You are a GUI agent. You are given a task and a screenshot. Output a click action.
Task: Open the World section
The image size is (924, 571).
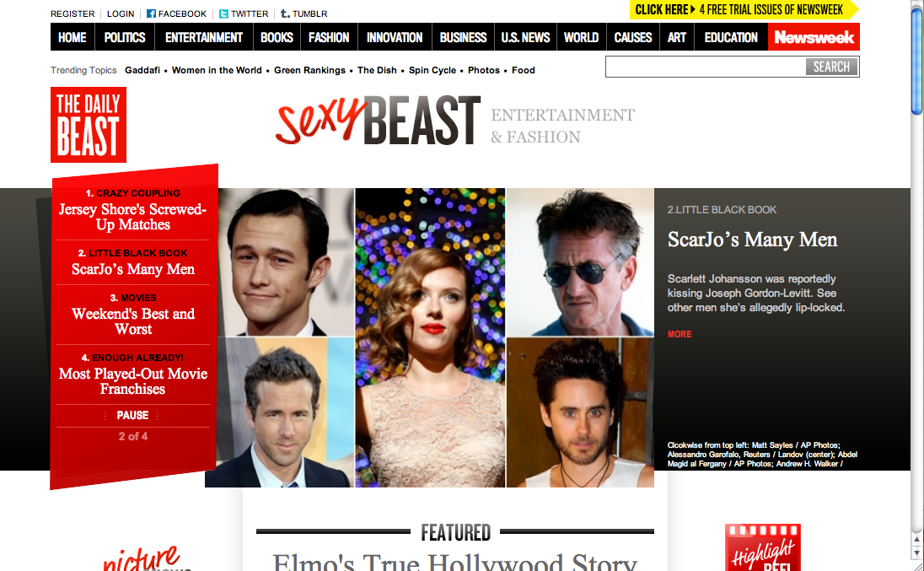tap(581, 37)
